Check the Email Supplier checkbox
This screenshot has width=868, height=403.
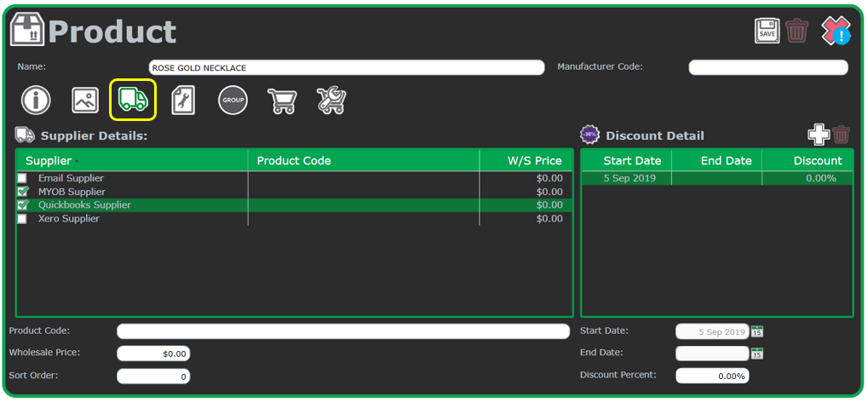tap(21, 178)
